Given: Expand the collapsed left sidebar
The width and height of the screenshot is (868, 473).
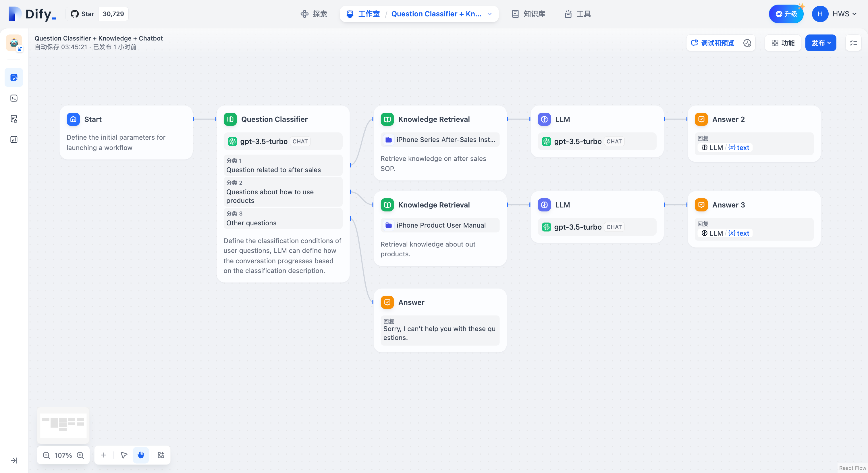Looking at the screenshot, I should (14, 461).
